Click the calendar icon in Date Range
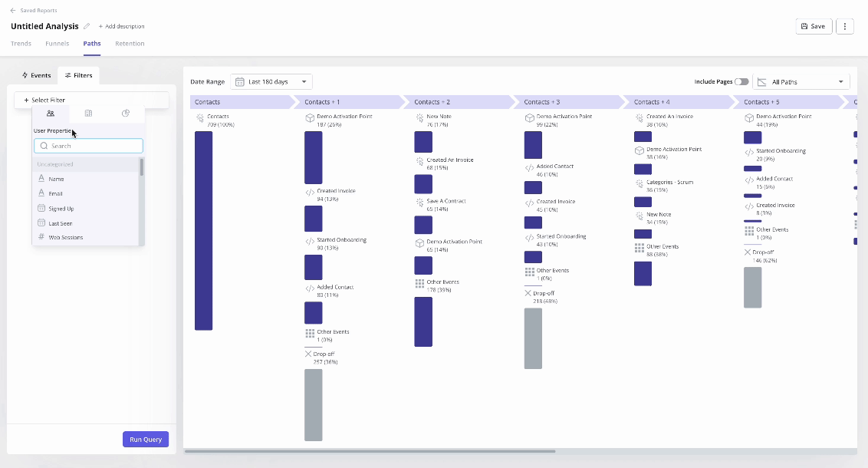The width and height of the screenshot is (868, 468). click(x=241, y=81)
